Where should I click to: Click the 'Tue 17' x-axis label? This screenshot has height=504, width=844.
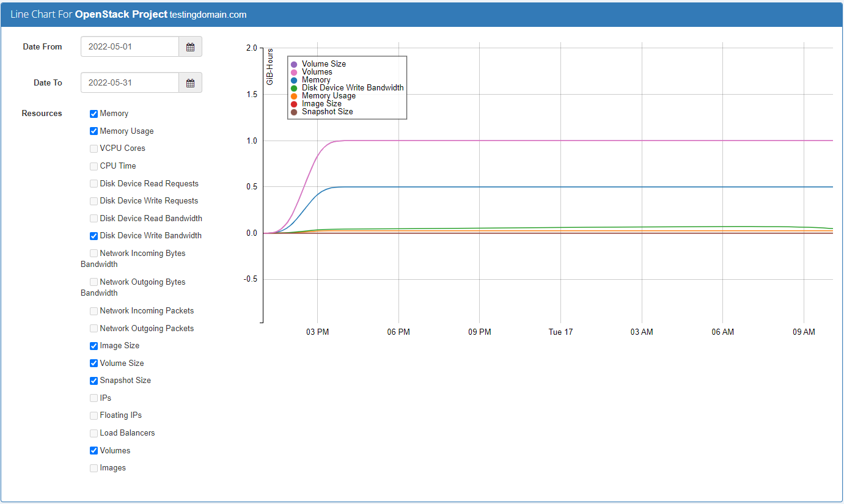[560, 332]
